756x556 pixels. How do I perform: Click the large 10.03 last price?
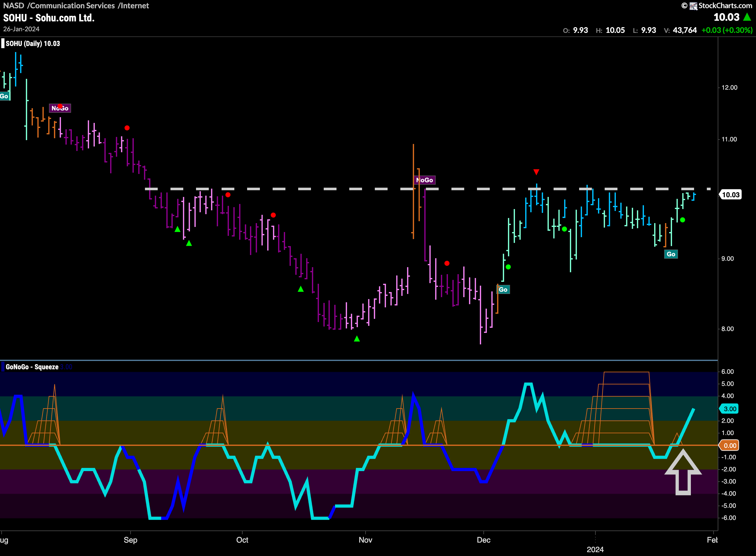(726, 17)
